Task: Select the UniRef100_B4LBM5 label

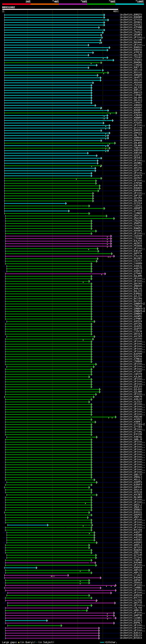Action: [x=131, y=276]
